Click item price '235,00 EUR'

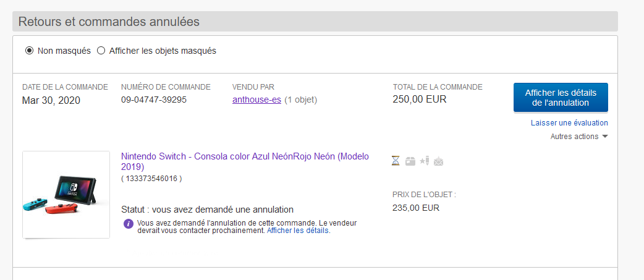tap(416, 208)
